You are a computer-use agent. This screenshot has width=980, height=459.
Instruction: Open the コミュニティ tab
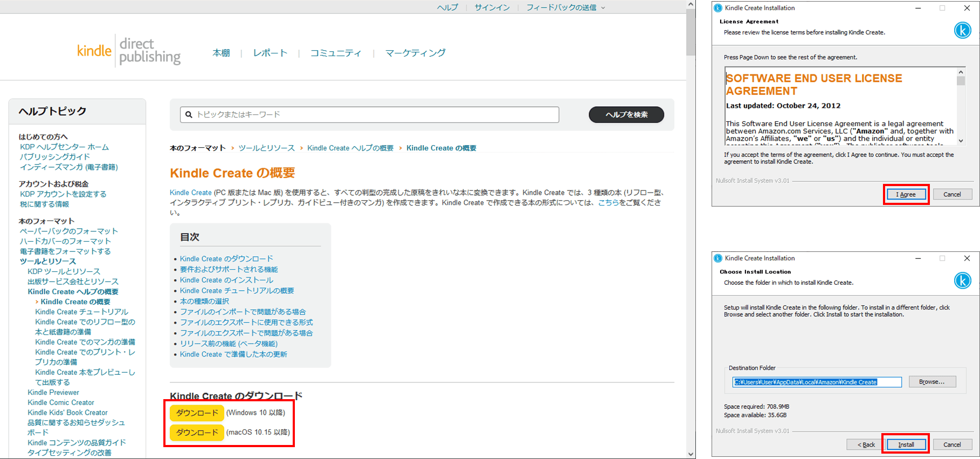(336, 53)
